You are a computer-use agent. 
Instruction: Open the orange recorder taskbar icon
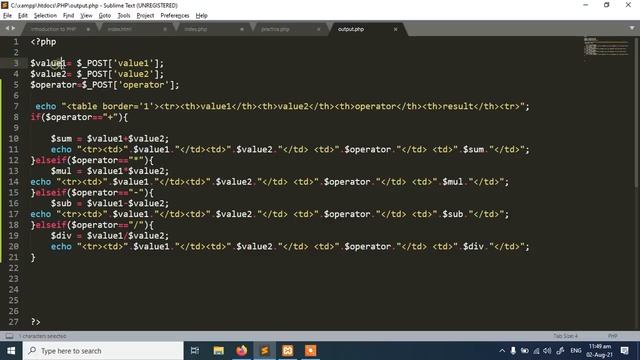coord(311,351)
